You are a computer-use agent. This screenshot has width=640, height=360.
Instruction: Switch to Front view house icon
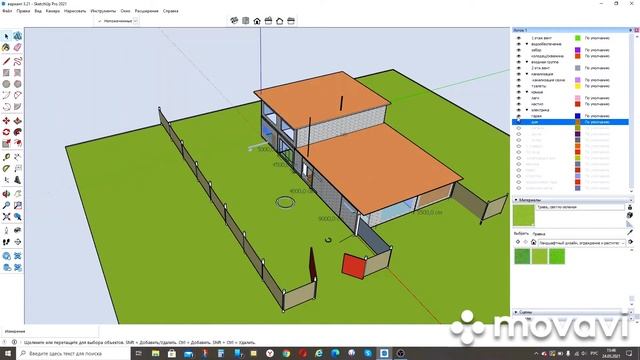[257, 21]
